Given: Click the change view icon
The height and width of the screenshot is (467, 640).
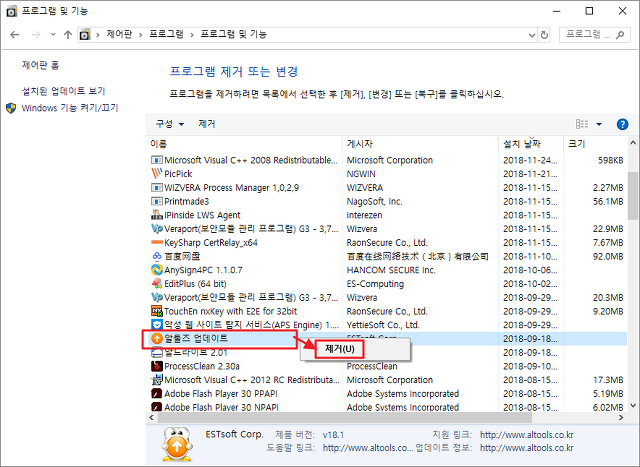Looking at the screenshot, I should (x=582, y=124).
